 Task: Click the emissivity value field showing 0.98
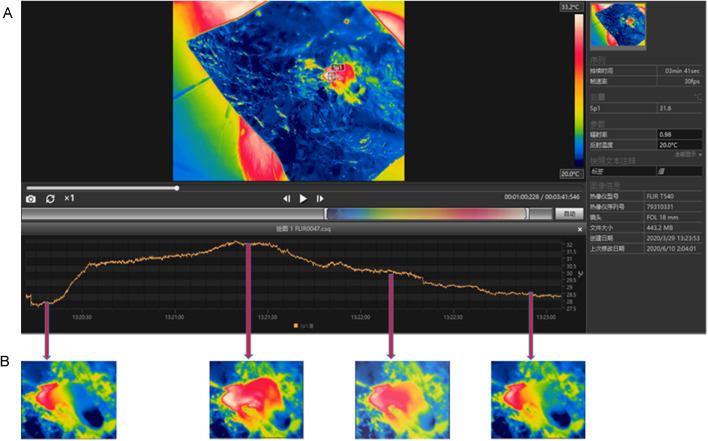[680, 134]
